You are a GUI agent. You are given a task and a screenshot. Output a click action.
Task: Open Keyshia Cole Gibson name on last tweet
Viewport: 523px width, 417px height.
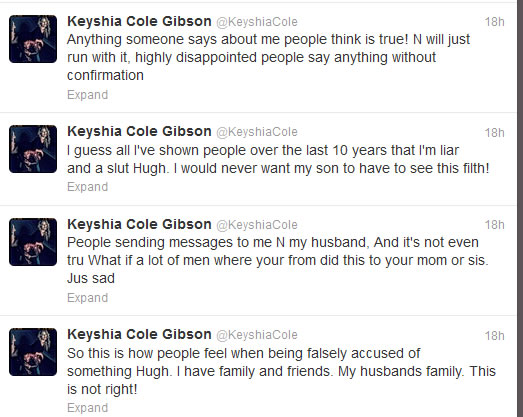click(139, 334)
